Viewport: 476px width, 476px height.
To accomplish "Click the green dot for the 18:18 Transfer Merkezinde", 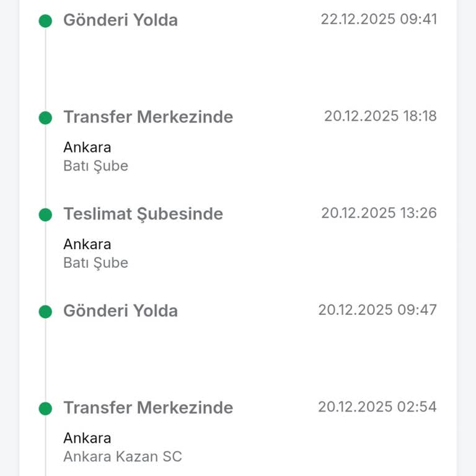I will 45,118.
